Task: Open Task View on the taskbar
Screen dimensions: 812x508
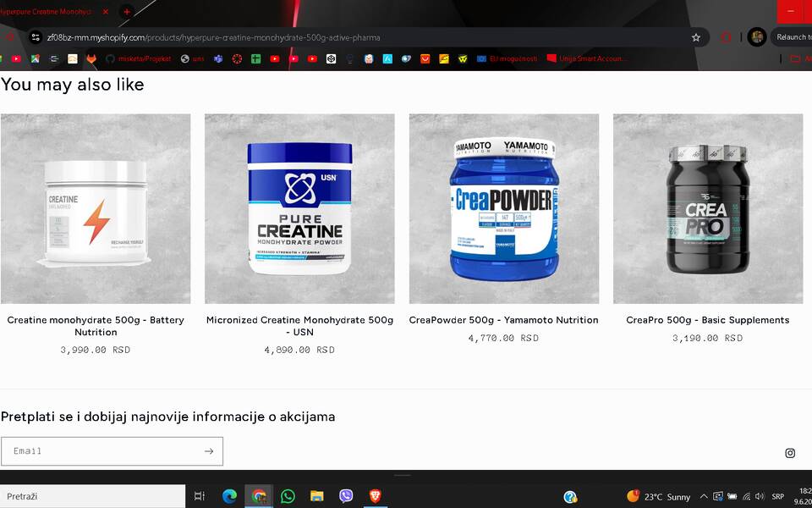Action: point(200,496)
